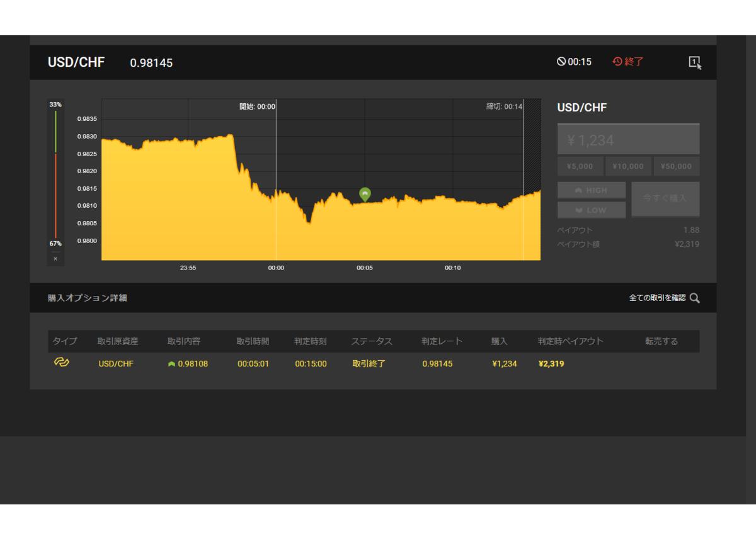Close the sentiment gauge with the x

tap(55, 259)
